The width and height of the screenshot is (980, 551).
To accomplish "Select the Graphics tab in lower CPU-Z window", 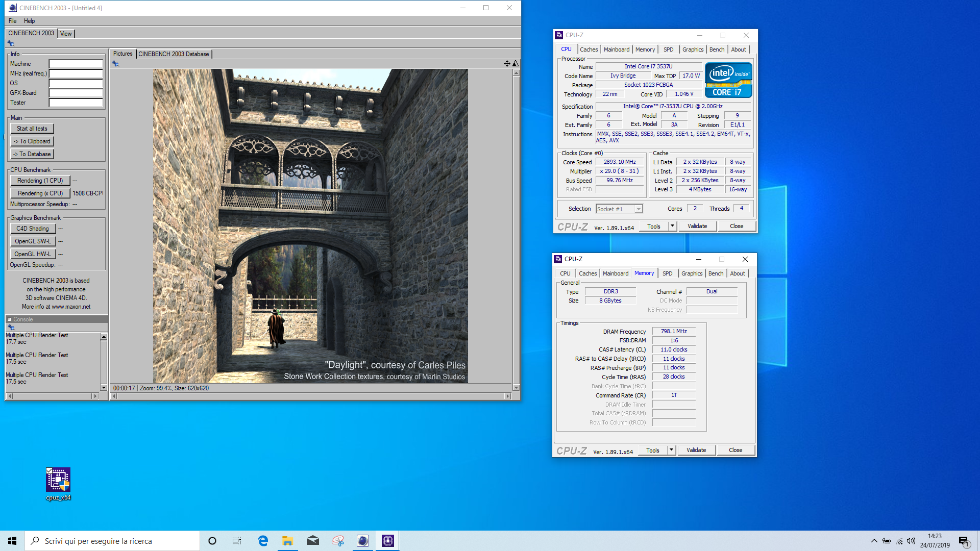I will coord(692,273).
